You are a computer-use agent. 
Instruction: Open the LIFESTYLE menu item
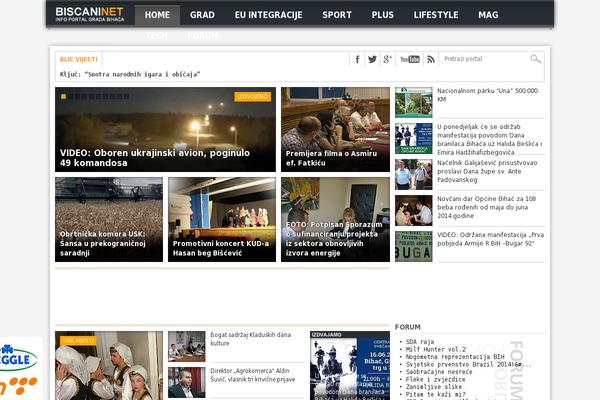pyautogui.click(x=436, y=15)
